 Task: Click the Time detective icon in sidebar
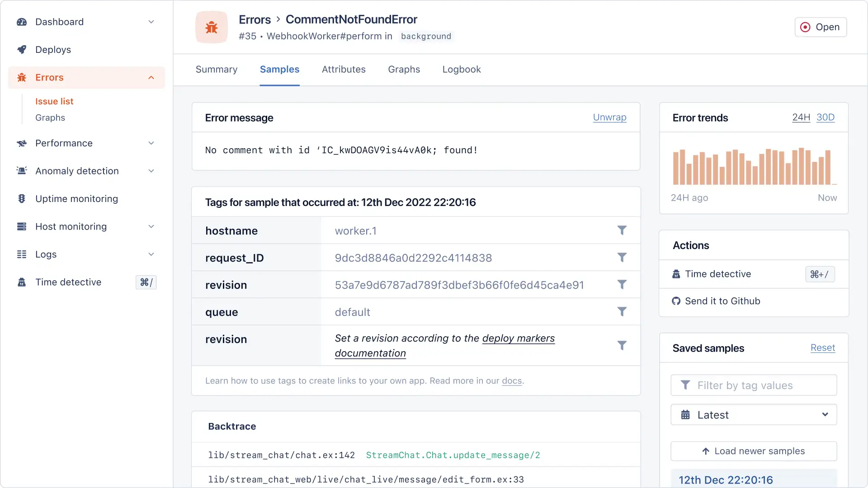click(22, 282)
